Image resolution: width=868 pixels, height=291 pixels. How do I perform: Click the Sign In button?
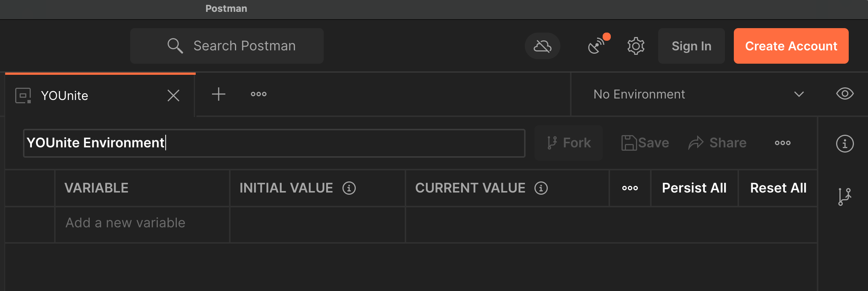click(x=691, y=46)
